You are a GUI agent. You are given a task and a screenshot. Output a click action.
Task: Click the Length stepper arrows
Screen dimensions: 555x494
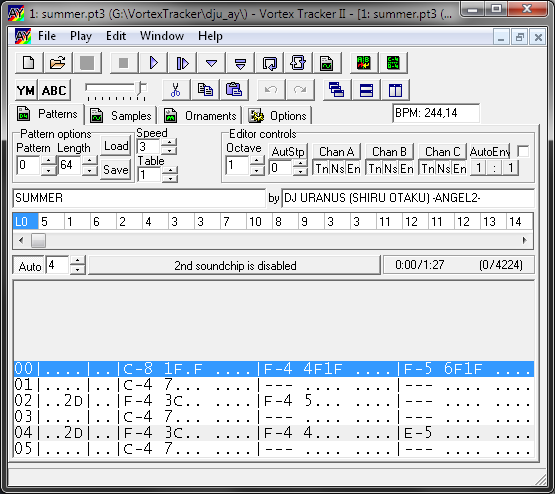90,165
